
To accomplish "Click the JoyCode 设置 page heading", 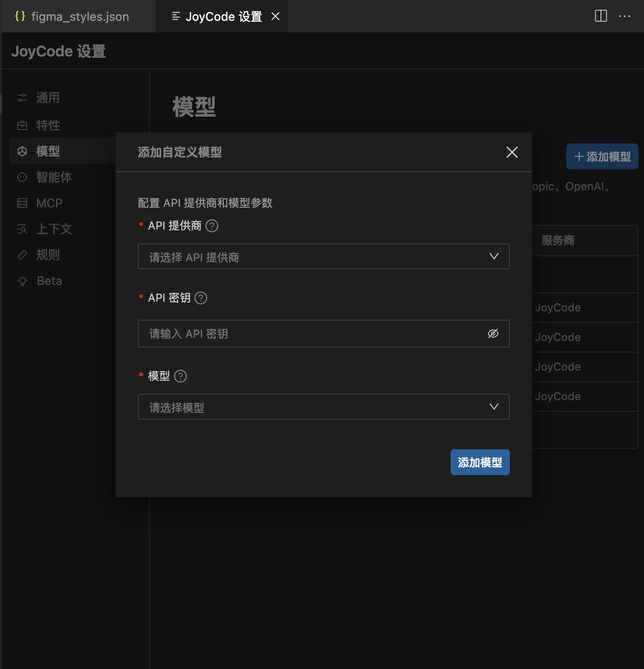I will click(58, 51).
